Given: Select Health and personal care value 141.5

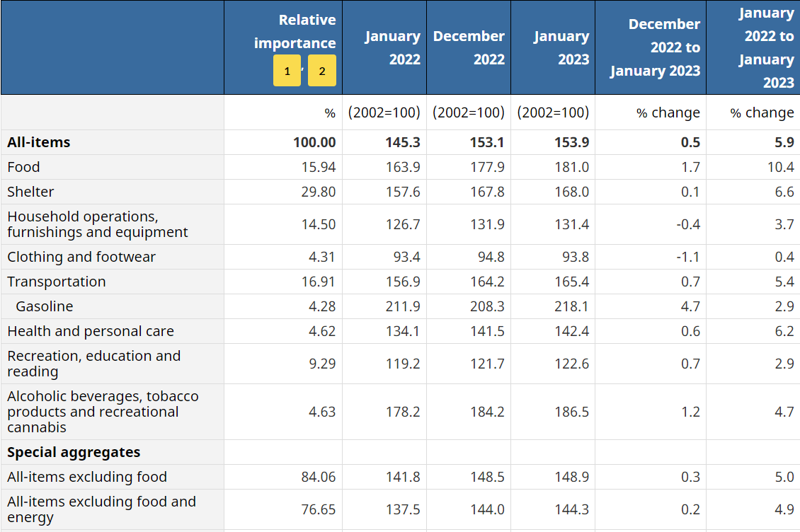Looking at the screenshot, I should click(487, 332).
